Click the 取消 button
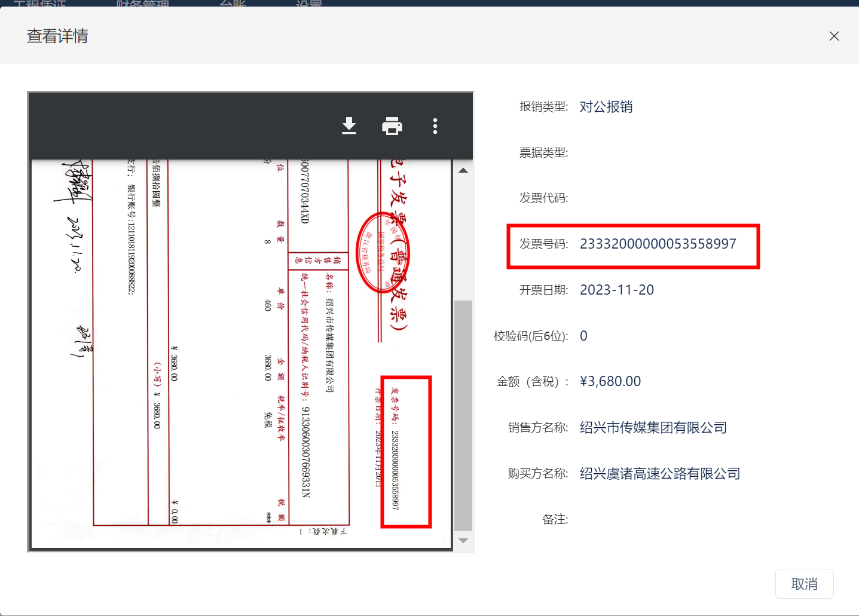This screenshot has width=859, height=616. (x=804, y=584)
